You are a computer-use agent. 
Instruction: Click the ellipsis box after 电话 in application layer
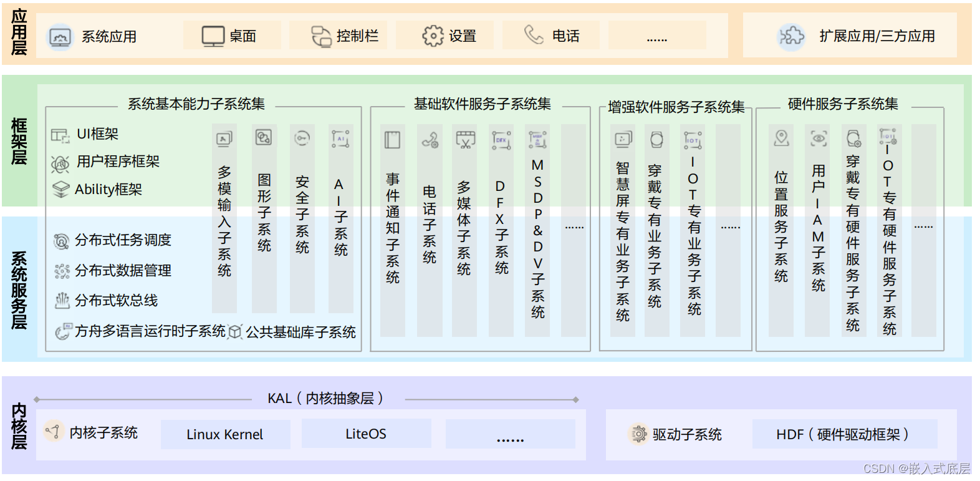657,35
